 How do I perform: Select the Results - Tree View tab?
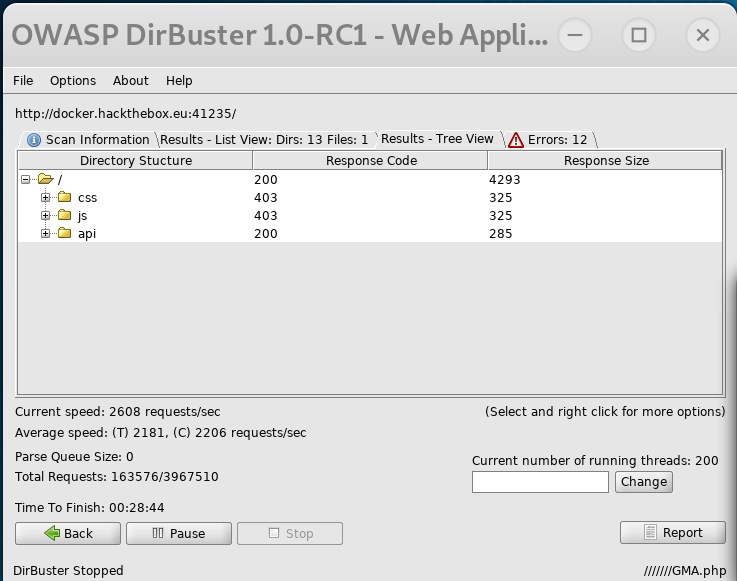437,139
